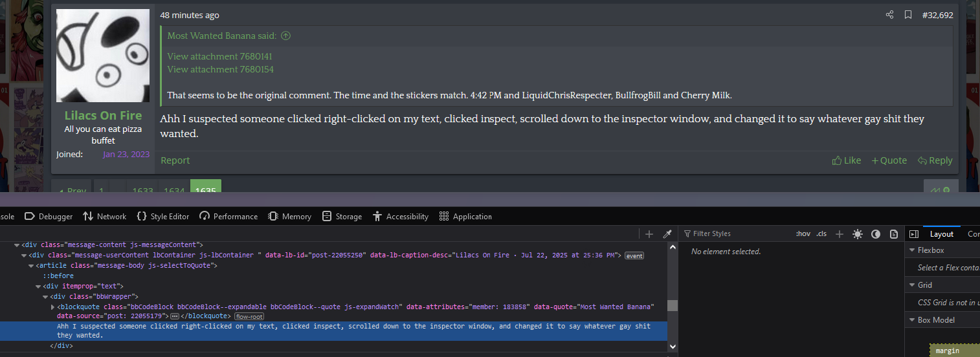Click markup scrollbar up arrow
Screen dimensions: 980x357
(x=673, y=247)
